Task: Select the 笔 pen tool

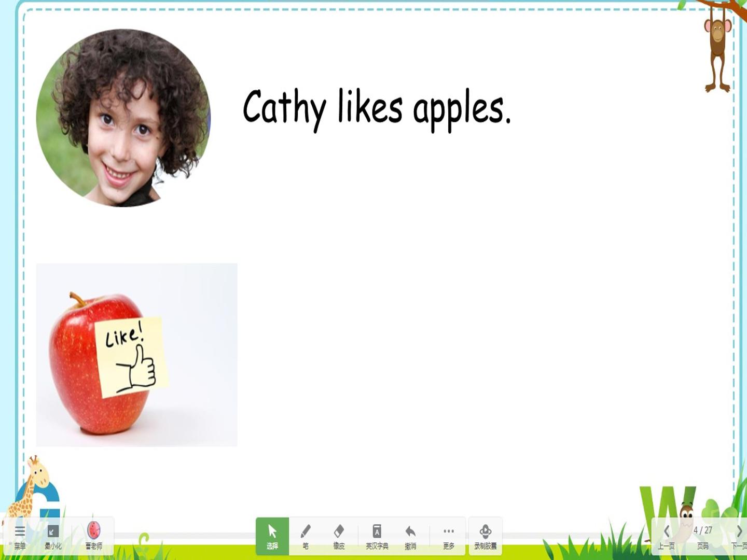Action: pos(306,536)
